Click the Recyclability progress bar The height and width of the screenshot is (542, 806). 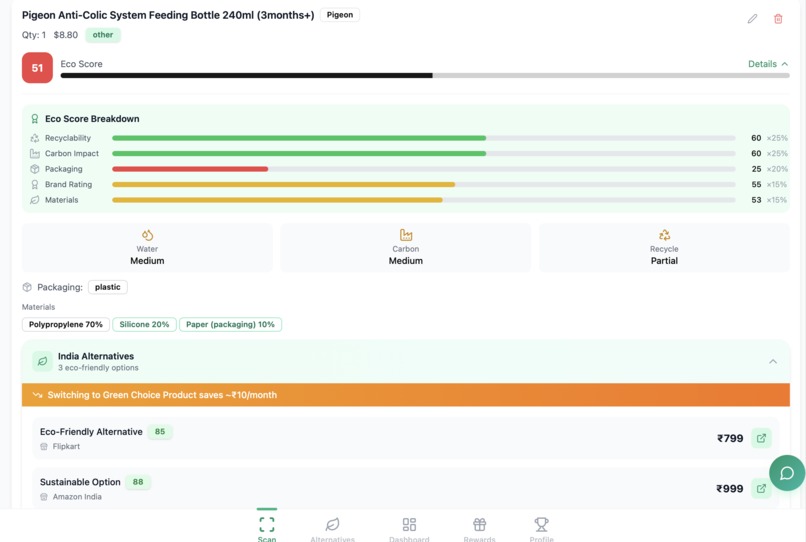coord(424,138)
